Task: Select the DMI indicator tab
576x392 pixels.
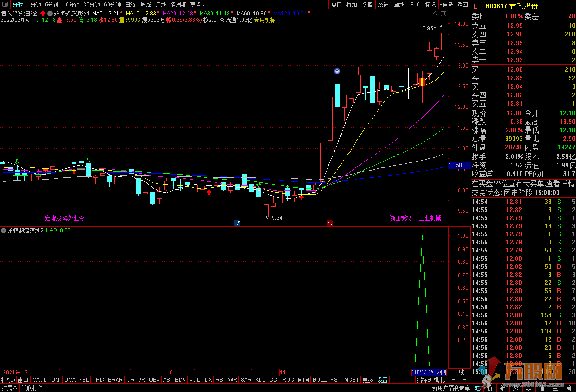Action: [x=56, y=380]
